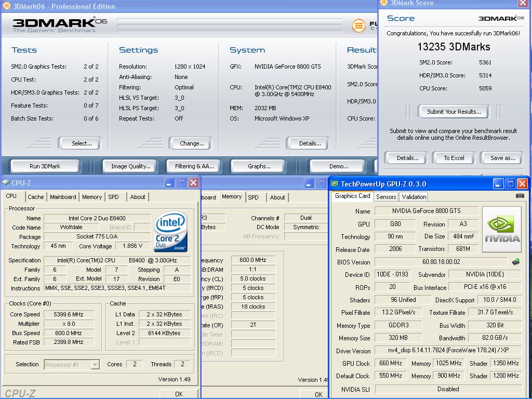This screenshot has width=532, height=399.
Task: Click OK in the rear CPU-Z window
Action: (x=318, y=394)
